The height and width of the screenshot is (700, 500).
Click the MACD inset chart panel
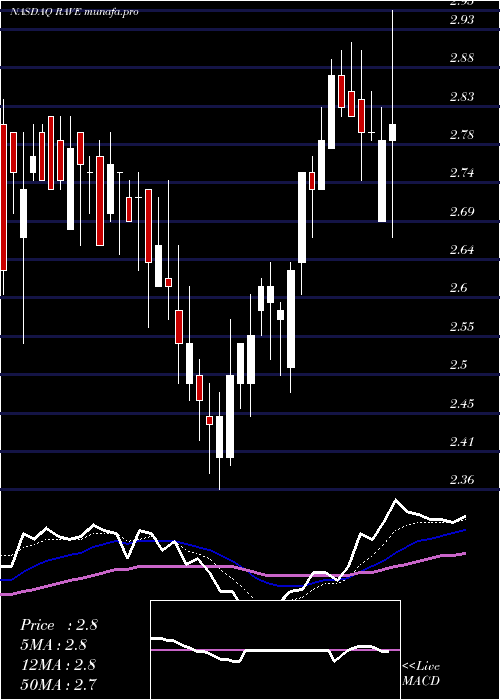275,650
